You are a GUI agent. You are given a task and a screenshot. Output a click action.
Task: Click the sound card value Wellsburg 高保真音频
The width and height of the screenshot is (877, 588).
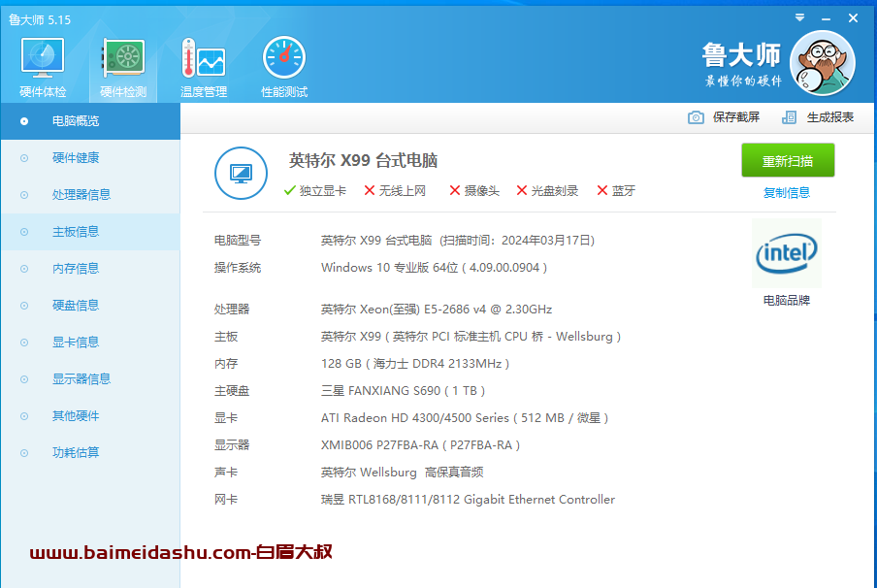403,473
